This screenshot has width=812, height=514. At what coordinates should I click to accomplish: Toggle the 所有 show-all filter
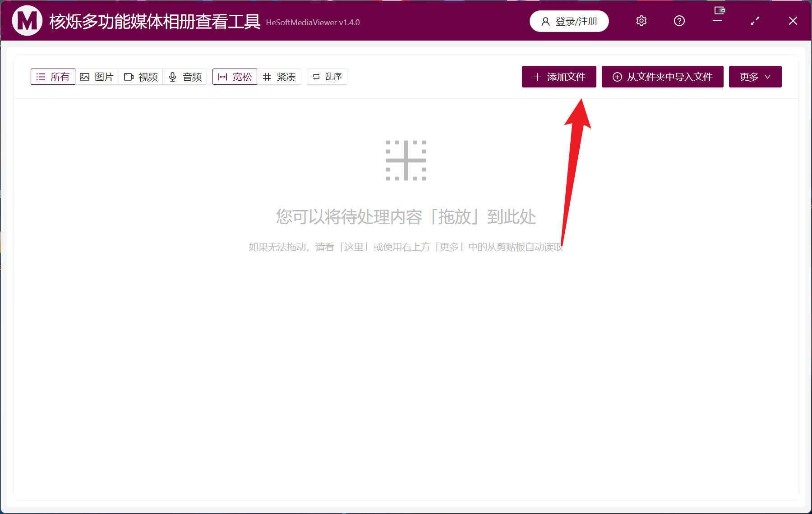click(53, 77)
